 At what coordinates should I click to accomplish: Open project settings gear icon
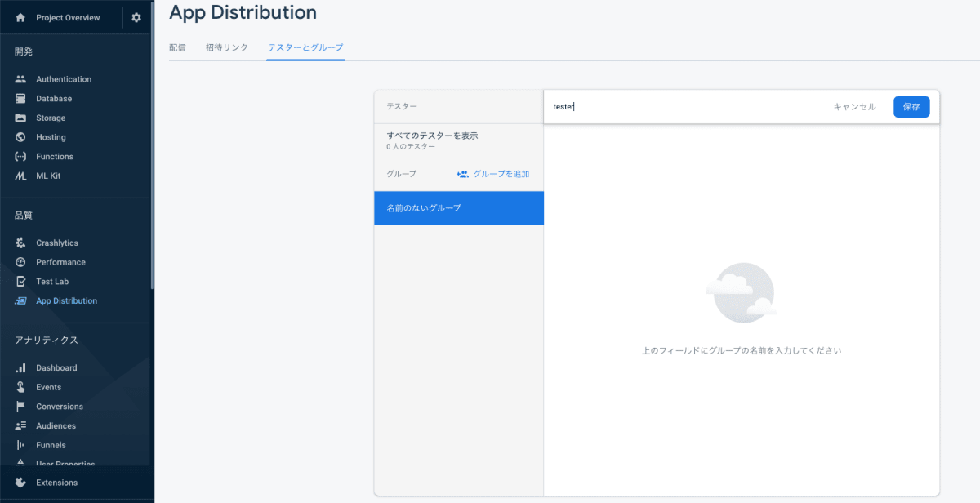click(136, 17)
